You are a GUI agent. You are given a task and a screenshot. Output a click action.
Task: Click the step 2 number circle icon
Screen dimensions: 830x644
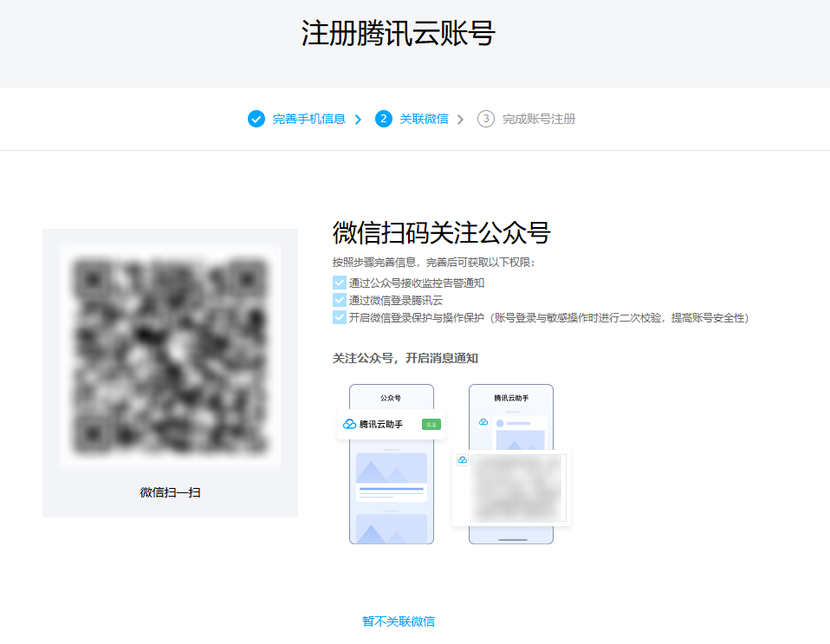pos(384,119)
